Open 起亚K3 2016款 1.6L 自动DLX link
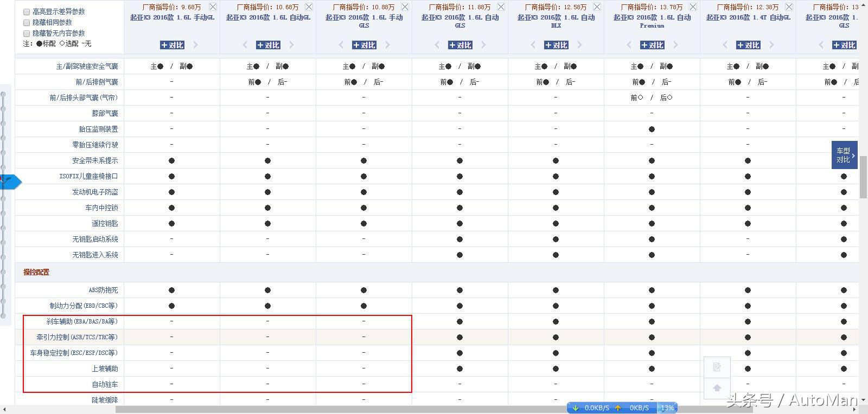Viewport: 868px width, 414px height. point(556,21)
